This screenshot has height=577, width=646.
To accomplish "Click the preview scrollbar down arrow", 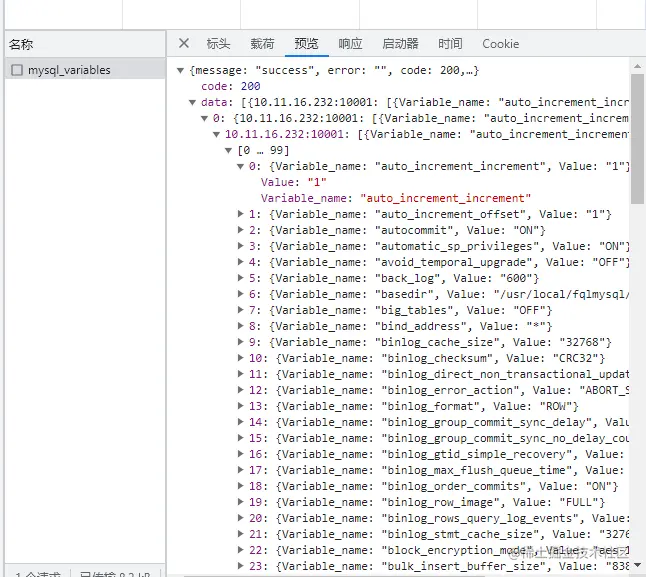I will click(637, 565).
